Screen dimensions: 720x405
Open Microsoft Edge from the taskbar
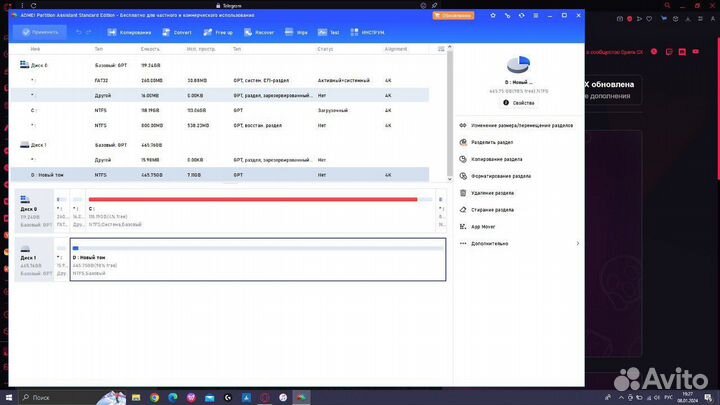tap(173, 398)
